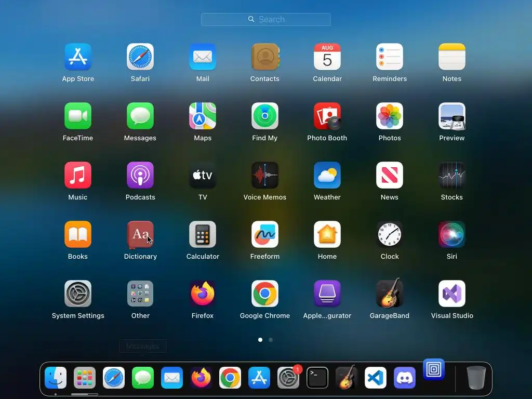This screenshot has width=532, height=399.
Task: Open the Stocks app
Action: (452, 175)
